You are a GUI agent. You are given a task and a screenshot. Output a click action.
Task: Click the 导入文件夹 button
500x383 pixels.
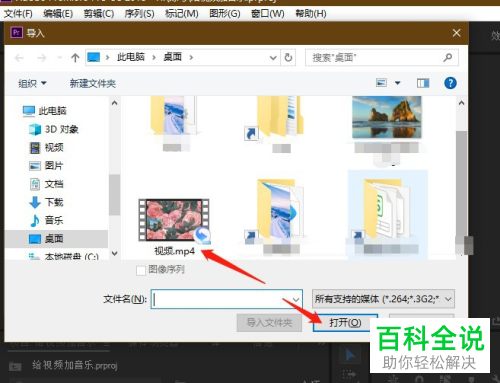(x=269, y=323)
